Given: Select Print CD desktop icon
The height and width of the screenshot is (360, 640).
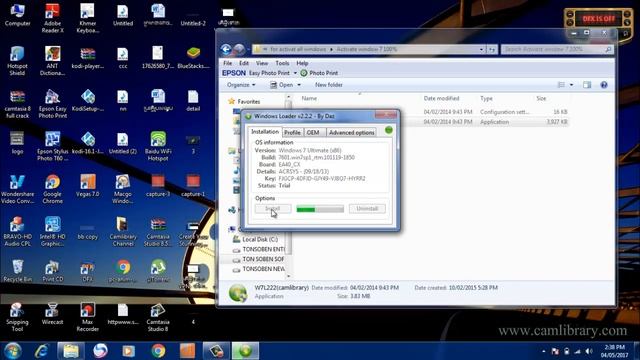Looking at the screenshot, I should [x=52, y=271].
